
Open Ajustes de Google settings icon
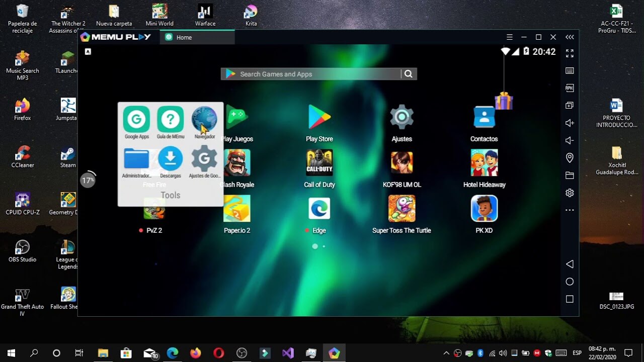pos(204,158)
